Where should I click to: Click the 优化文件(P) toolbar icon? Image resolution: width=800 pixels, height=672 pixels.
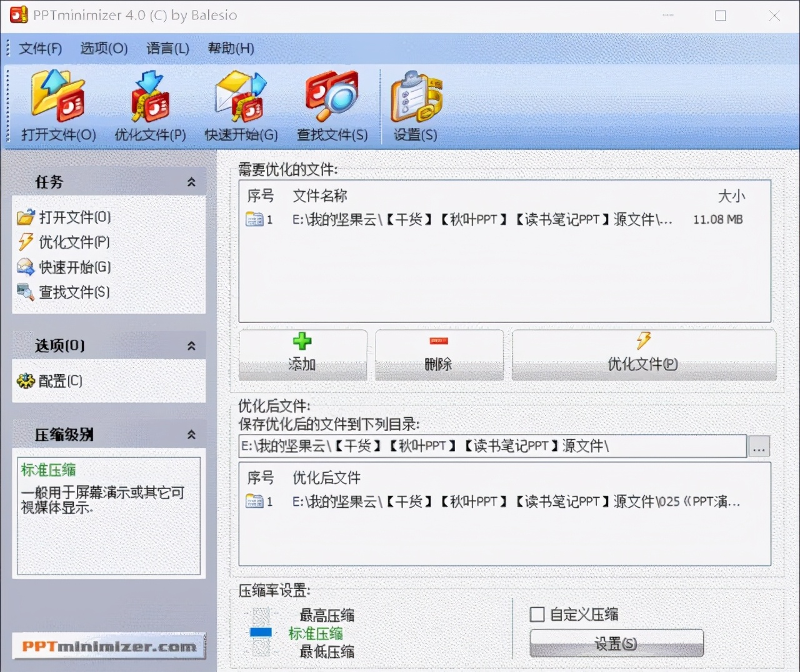tap(149, 105)
